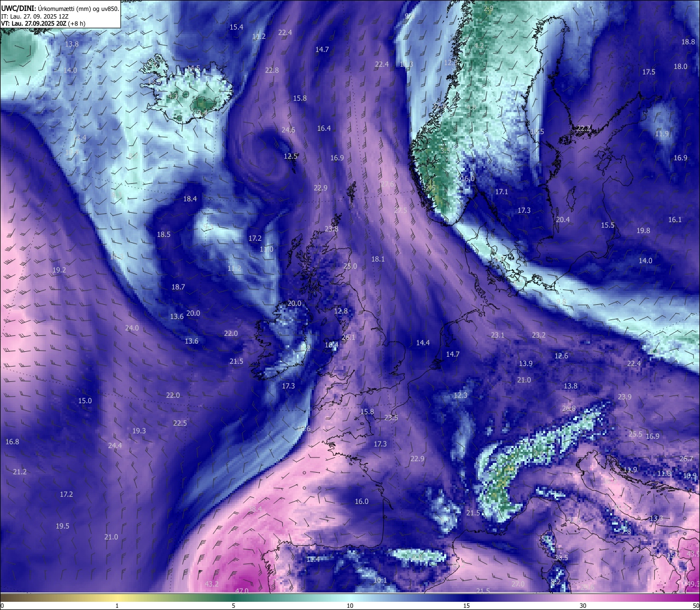Screen dimensions: 700x610
Task: Click the map value 18.8
Action: click(x=688, y=42)
